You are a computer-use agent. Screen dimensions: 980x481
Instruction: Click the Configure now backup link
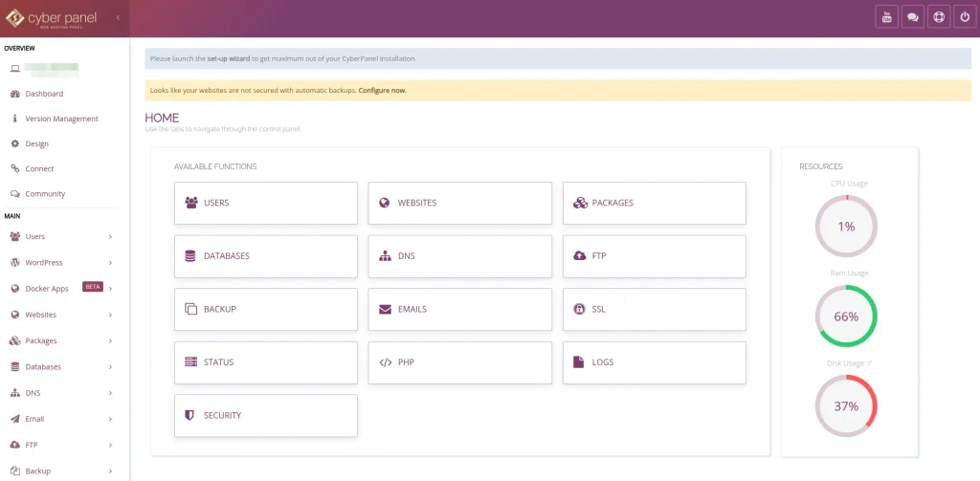coord(382,90)
